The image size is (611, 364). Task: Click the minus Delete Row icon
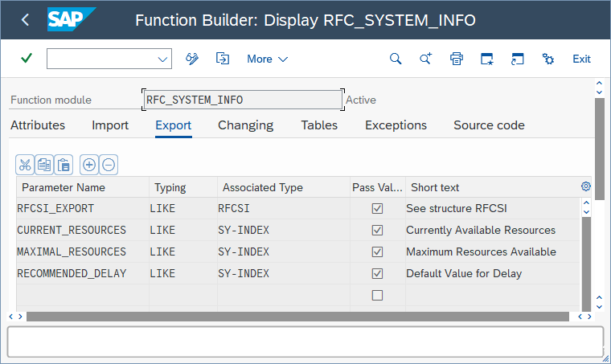click(109, 165)
